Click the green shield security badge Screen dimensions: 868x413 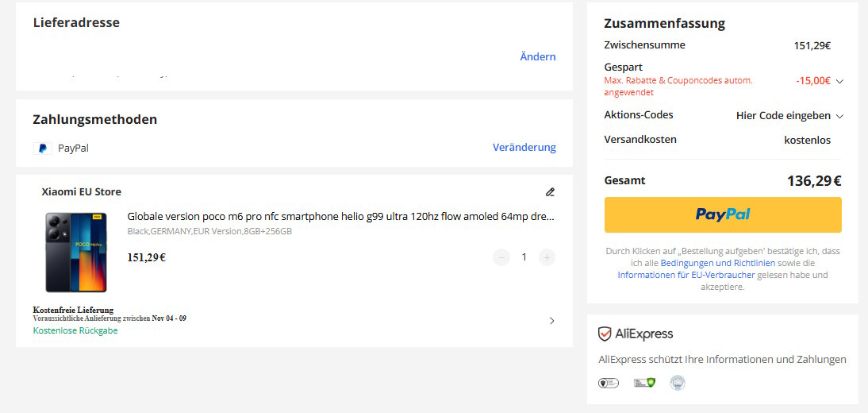click(x=644, y=383)
